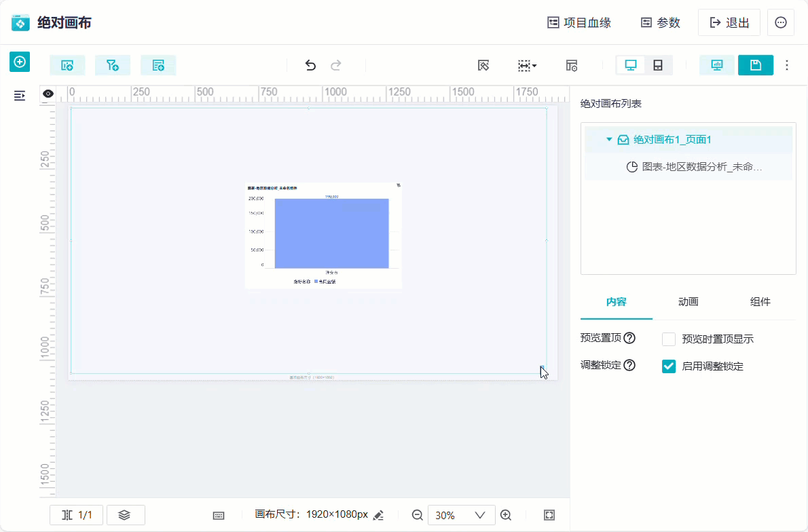Save the canvas with the save icon
Screen dimensions: 808x532
click(756, 65)
